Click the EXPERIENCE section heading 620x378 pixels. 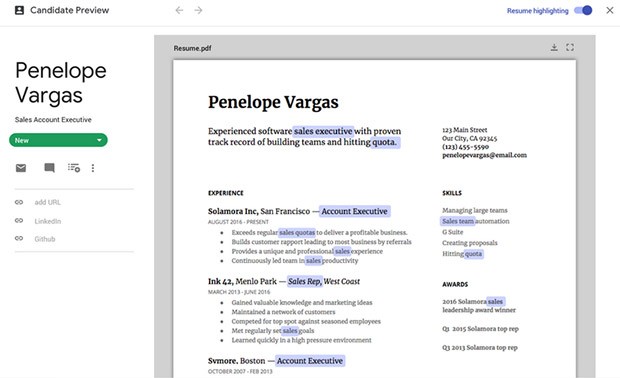pos(226,193)
